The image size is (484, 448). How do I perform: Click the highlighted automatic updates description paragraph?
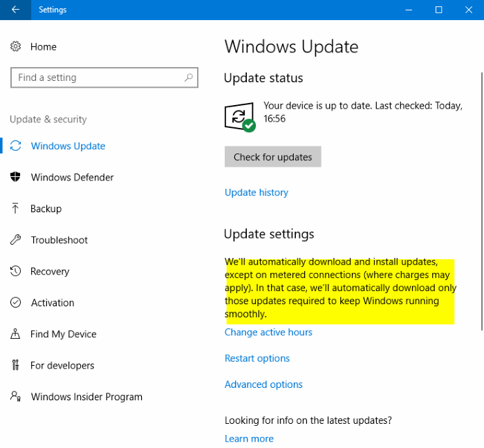pyautogui.click(x=340, y=288)
